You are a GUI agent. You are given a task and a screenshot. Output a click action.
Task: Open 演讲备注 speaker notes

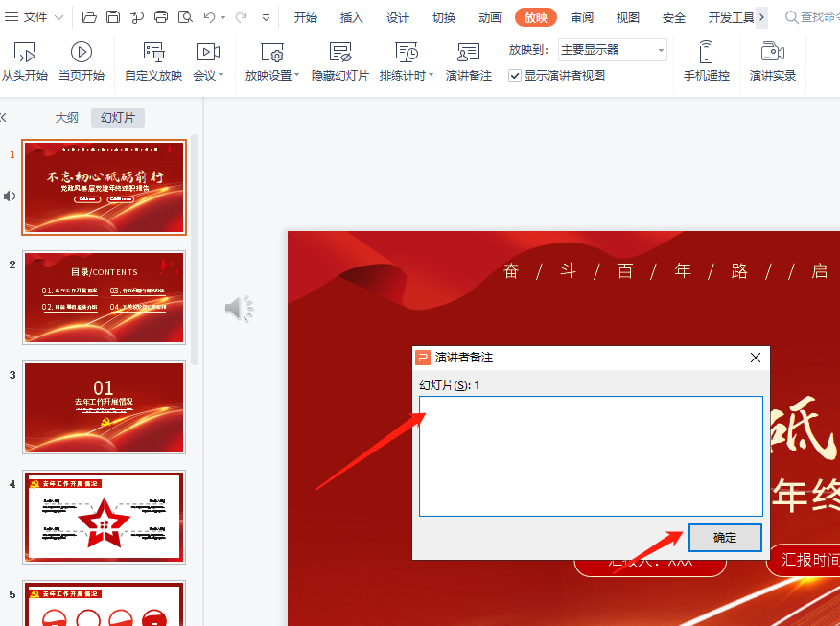[x=469, y=61]
